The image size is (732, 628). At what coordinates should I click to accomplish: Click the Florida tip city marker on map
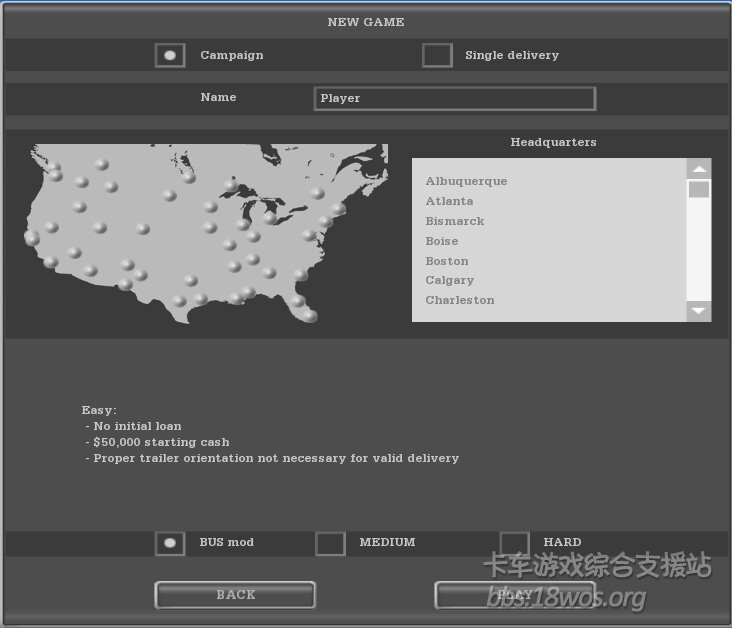tap(309, 316)
